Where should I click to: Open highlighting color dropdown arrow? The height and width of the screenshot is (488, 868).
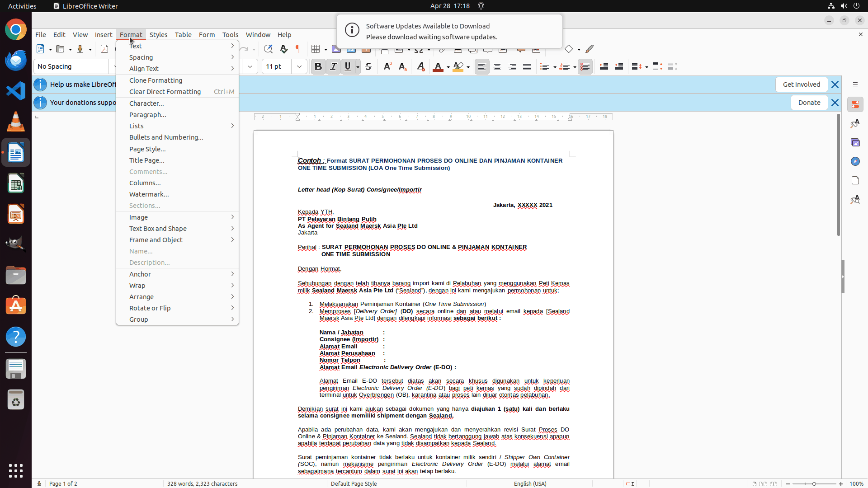point(468,67)
